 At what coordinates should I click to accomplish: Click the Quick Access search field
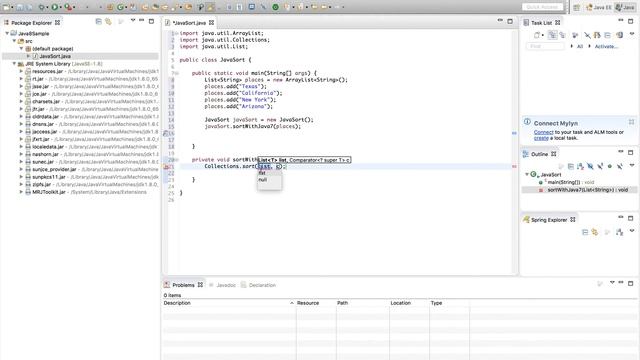(x=542, y=7)
